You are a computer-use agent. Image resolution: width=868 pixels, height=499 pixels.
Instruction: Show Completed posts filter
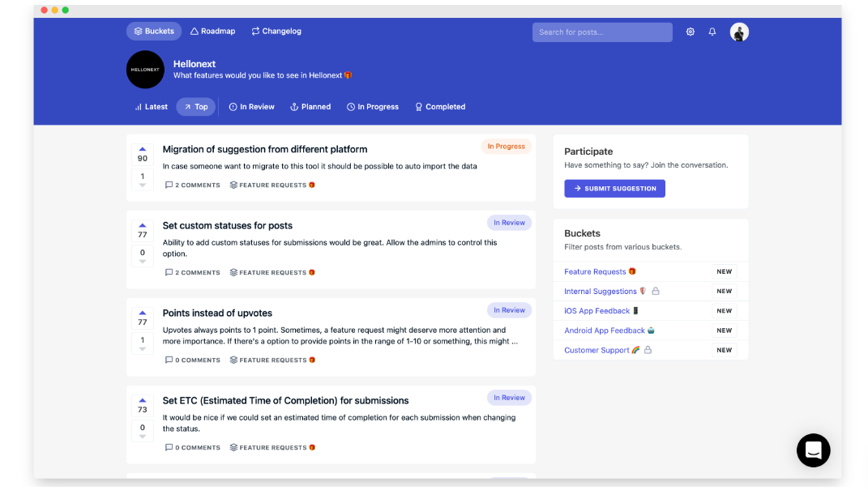(440, 107)
